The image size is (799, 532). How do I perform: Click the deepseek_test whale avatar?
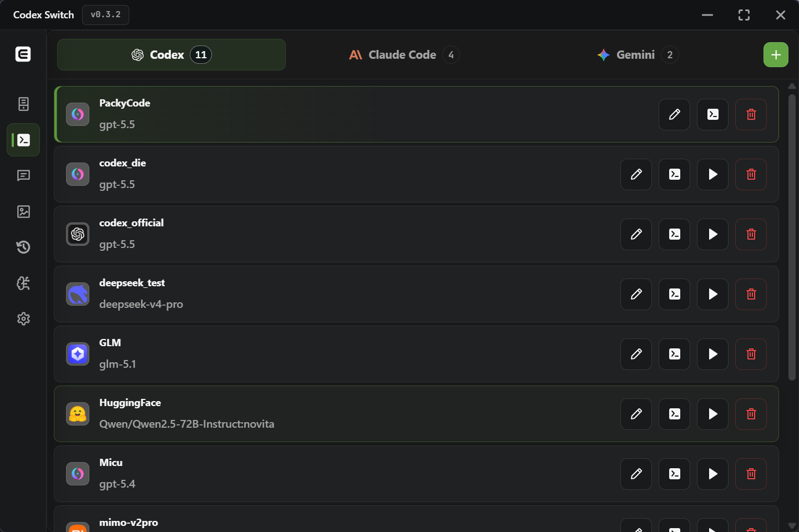[78, 294]
